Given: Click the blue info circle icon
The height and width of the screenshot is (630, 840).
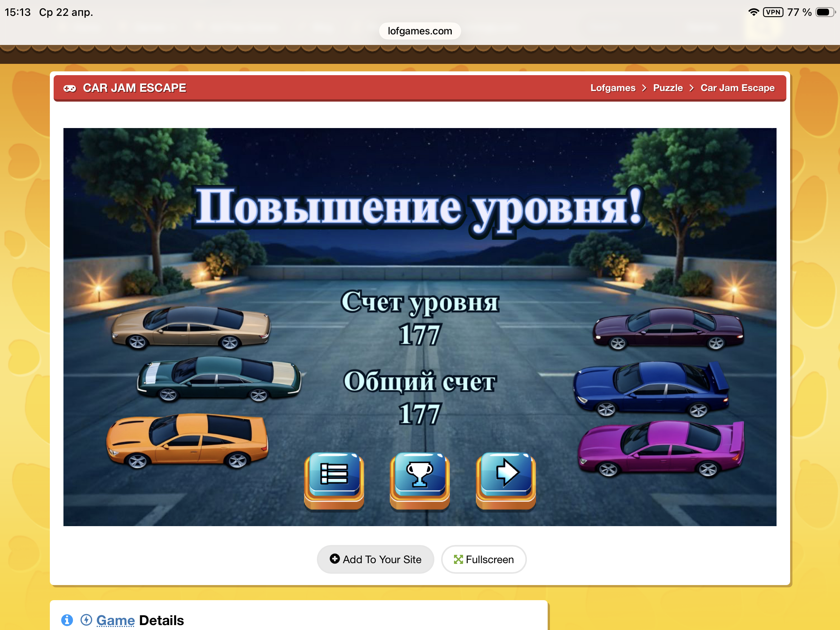Looking at the screenshot, I should [67, 620].
